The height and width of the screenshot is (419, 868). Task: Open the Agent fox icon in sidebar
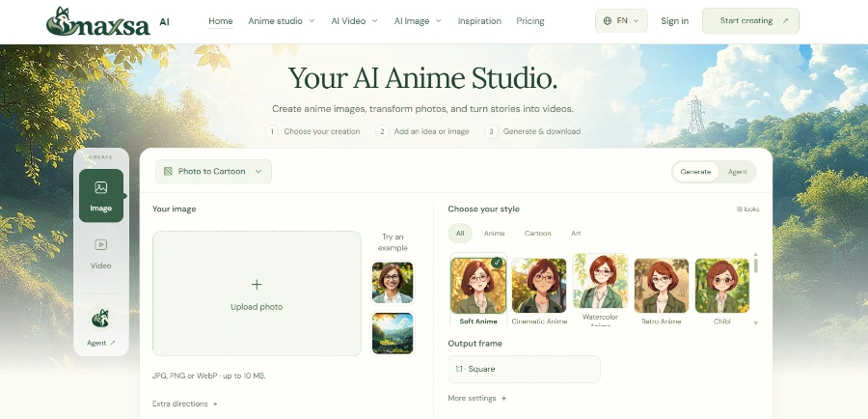click(100, 319)
